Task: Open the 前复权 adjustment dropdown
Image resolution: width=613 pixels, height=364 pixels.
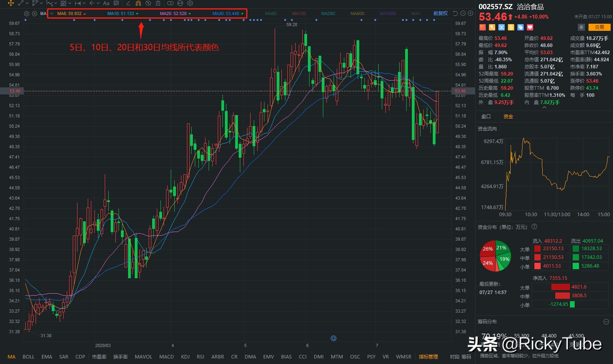Action: [x=440, y=13]
